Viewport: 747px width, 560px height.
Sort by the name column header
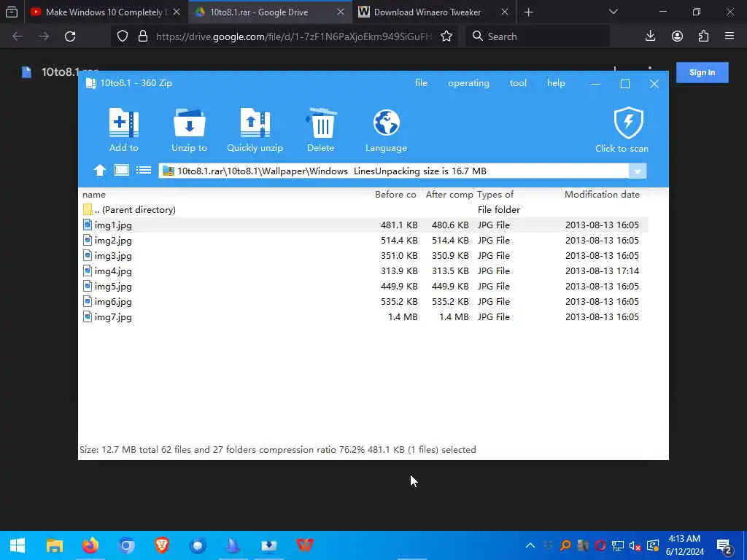(x=94, y=194)
